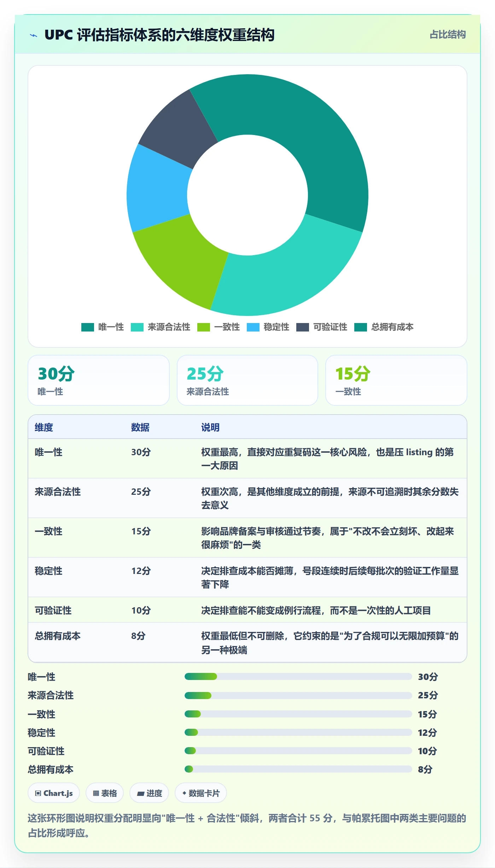The height and width of the screenshot is (868, 495).
Task: Click the 表格 tag chip
Action: point(105,793)
